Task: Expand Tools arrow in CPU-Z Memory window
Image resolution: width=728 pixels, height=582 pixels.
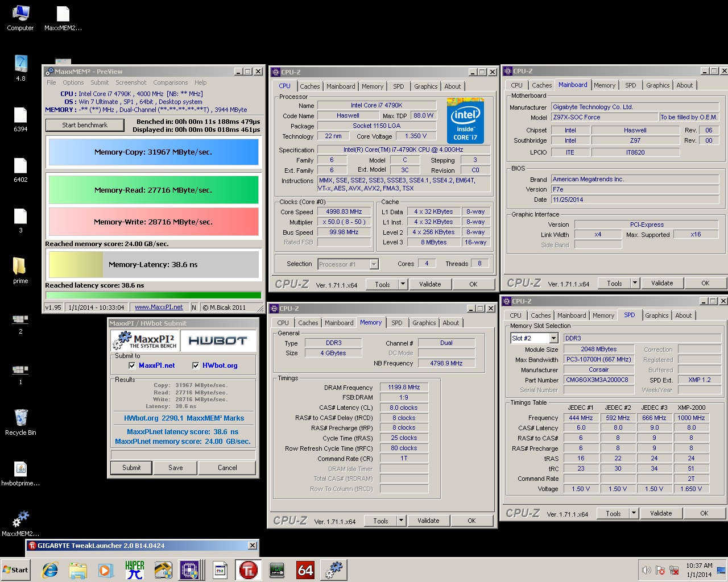Action: [x=401, y=521]
